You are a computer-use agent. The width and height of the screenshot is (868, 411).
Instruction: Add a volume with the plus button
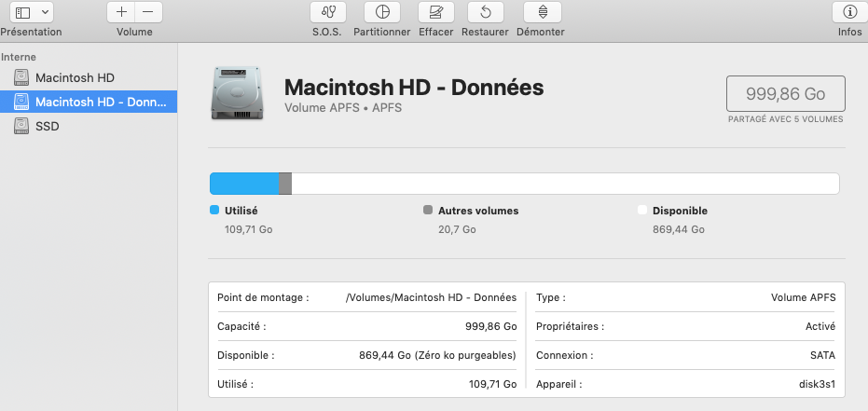point(120,12)
